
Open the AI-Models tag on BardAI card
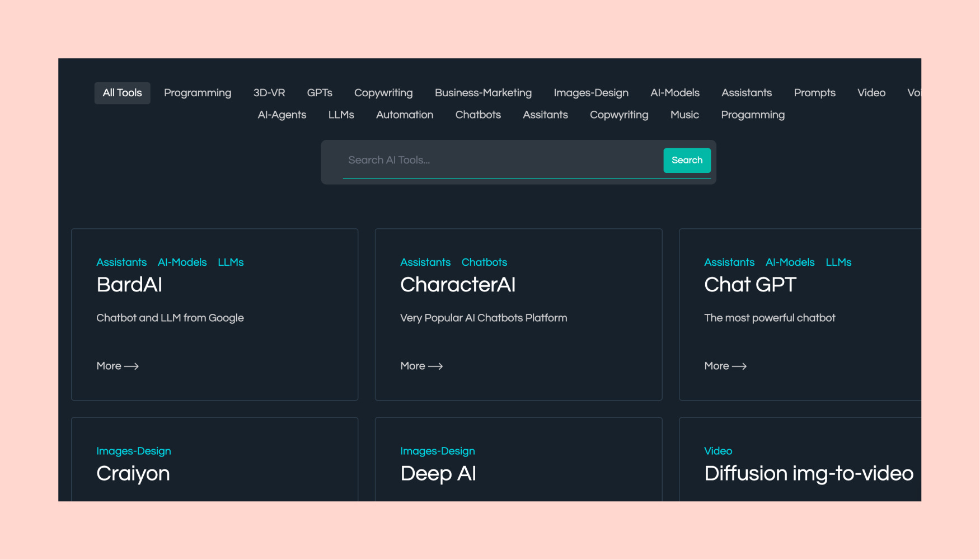click(182, 262)
